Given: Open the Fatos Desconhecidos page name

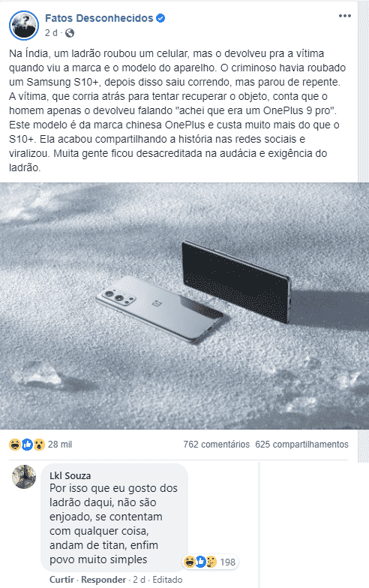Looking at the screenshot, I should point(99,18).
